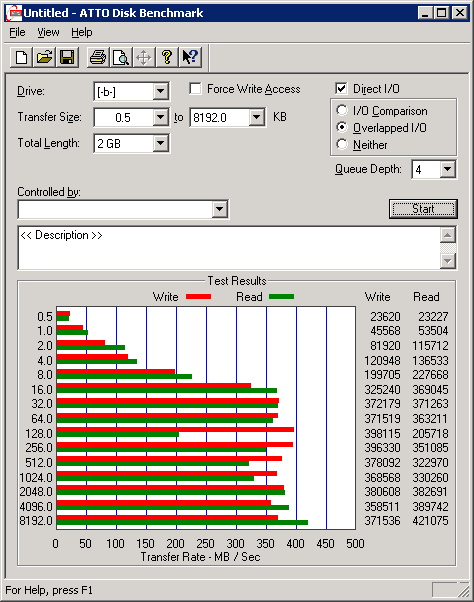Click the move crosshair toolbar icon

144,58
